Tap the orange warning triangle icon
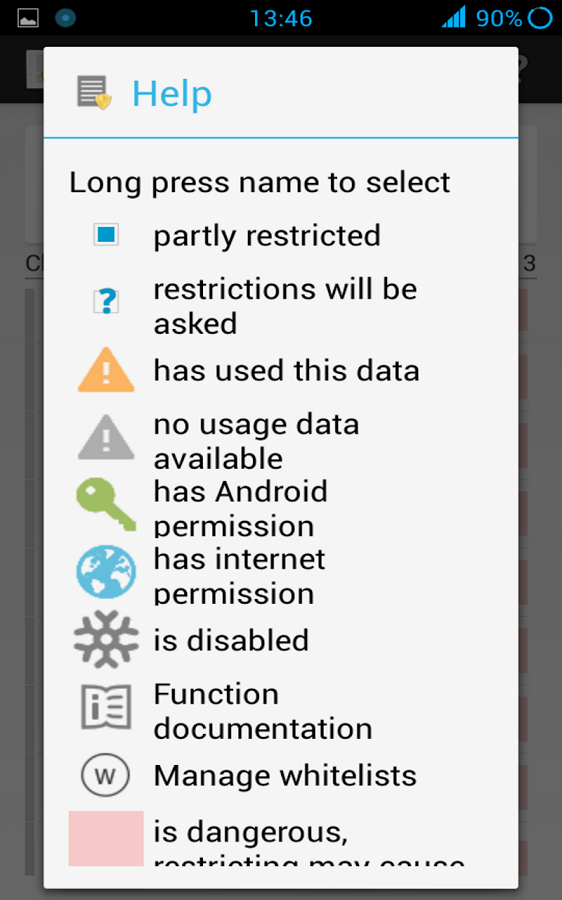 pyautogui.click(x=106, y=370)
